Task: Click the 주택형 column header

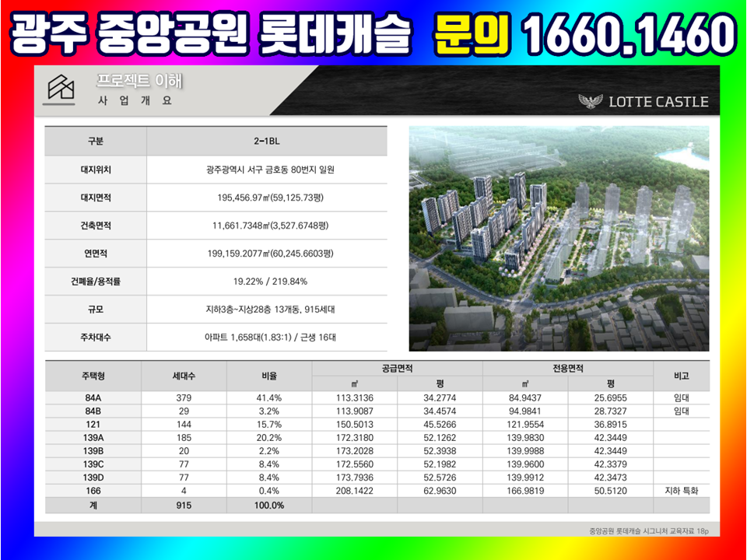Action: pos(93,376)
